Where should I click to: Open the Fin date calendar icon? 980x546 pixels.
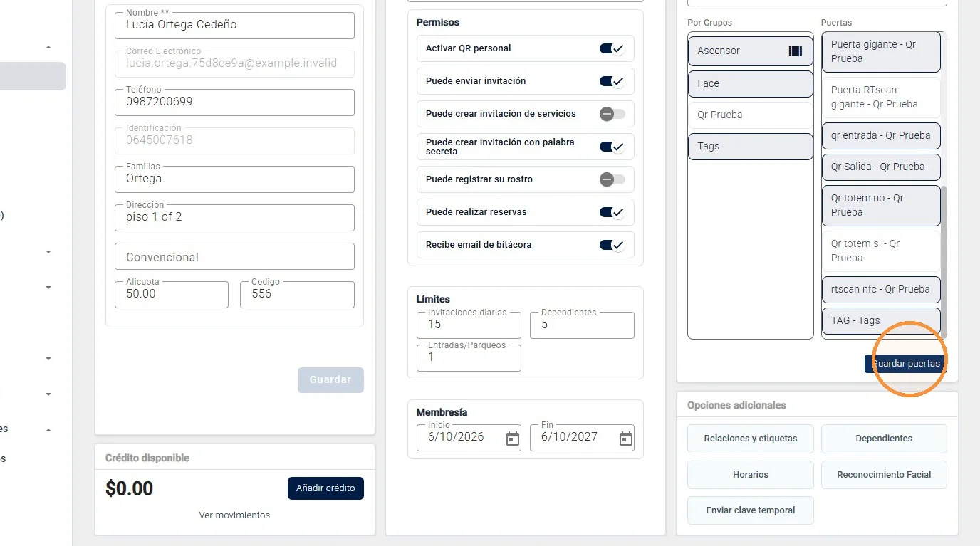point(625,439)
